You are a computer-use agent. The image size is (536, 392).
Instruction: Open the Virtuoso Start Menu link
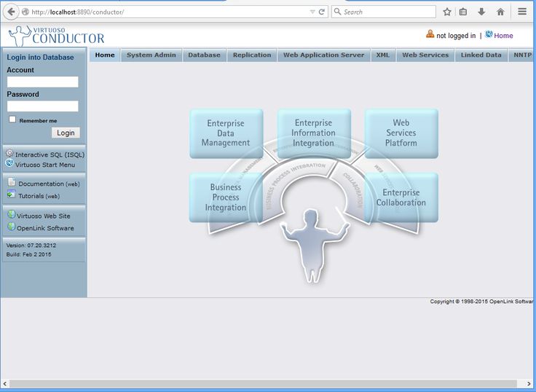45,165
